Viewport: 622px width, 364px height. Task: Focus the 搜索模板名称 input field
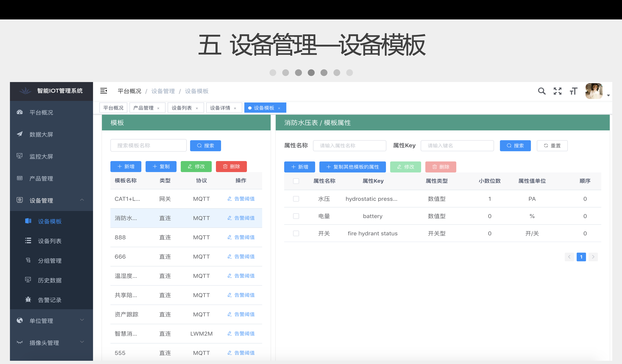point(148,146)
